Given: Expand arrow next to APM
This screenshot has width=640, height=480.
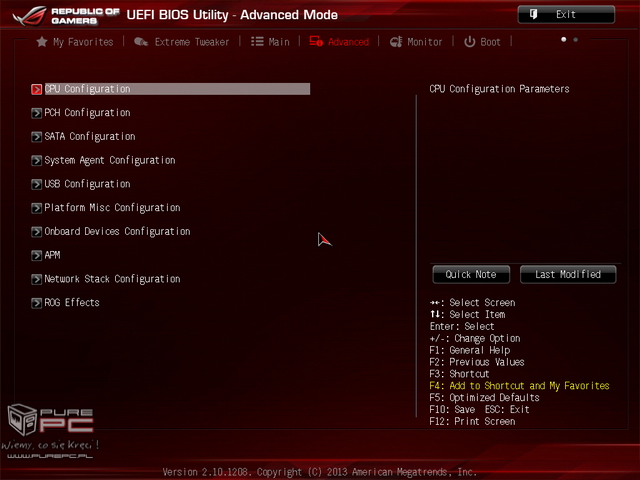Looking at the screenshot, I should 37,255.
